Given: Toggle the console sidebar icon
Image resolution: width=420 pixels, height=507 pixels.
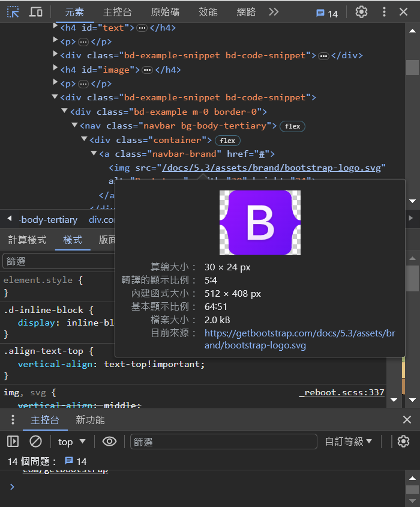Looking at the screenshot, I should tap(13, 442).
